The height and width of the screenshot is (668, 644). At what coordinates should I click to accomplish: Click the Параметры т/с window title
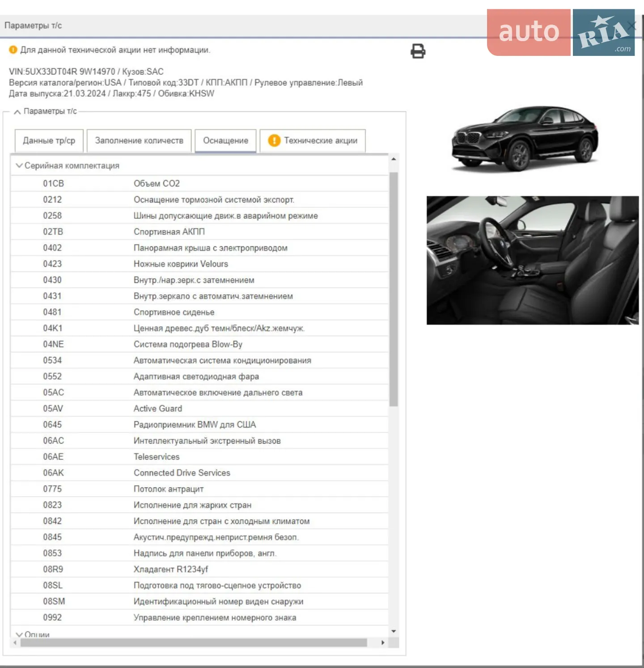33,25
